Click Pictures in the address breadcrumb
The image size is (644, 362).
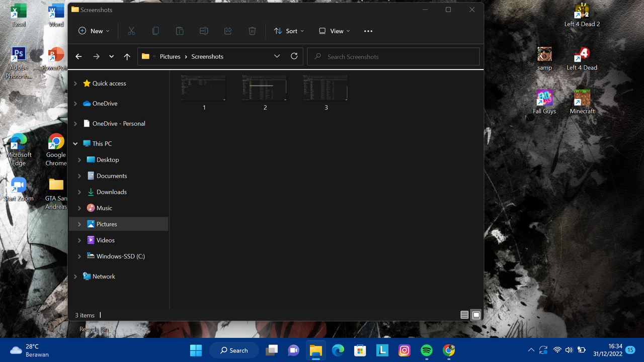(170, 57)
